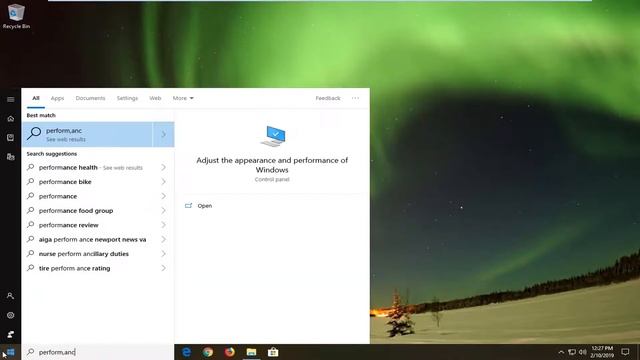Viewport: 640px width, 360px height.
Task: Click the search magnifier icon in taskbar box
Action: point(30,352)
